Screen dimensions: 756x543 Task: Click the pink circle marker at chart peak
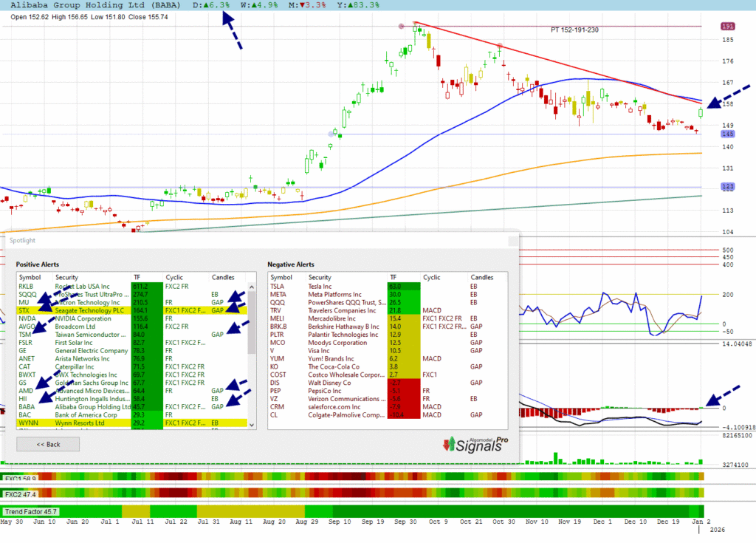[x=401, y=26]
